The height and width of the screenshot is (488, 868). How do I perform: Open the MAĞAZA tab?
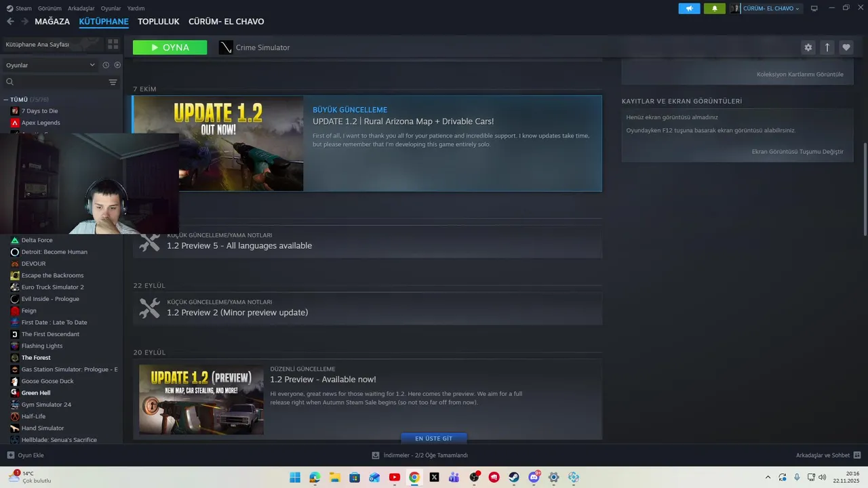[x=52, y=22]
